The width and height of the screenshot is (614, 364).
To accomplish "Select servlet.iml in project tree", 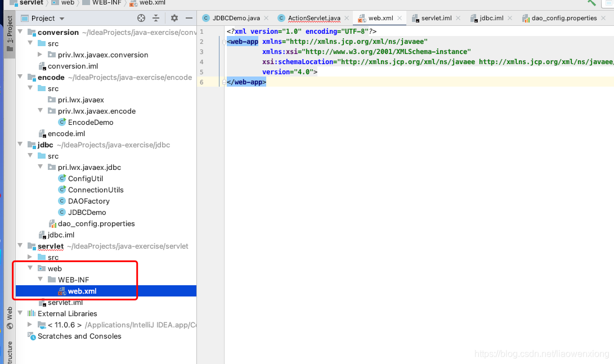I will click(x=65, y=303).
